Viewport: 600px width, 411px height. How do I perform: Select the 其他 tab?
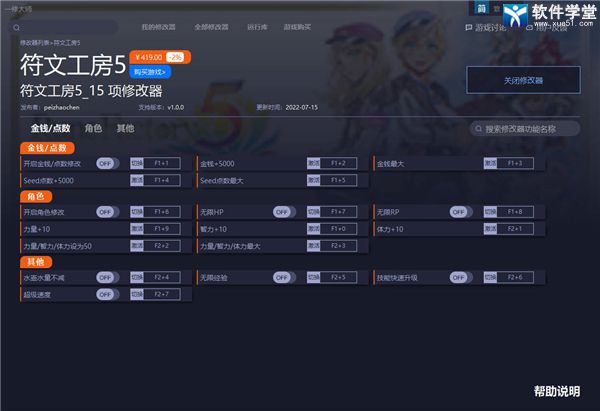[126, 128]
